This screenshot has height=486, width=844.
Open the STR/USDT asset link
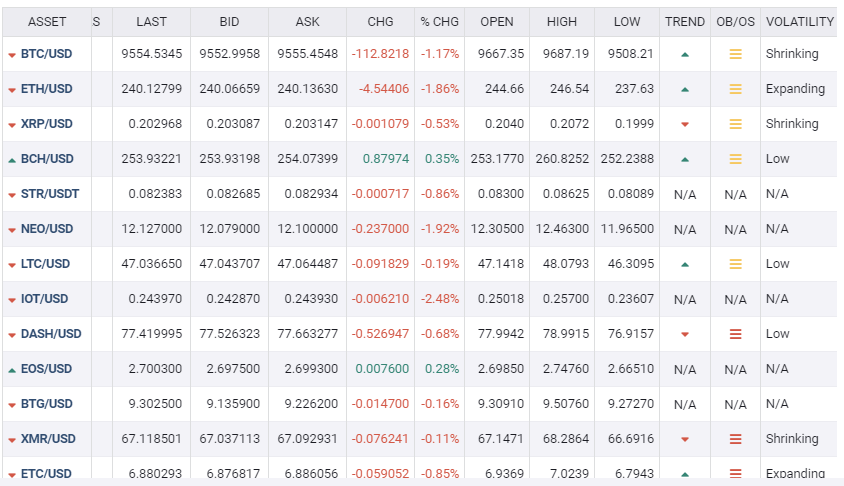point(50,194)
